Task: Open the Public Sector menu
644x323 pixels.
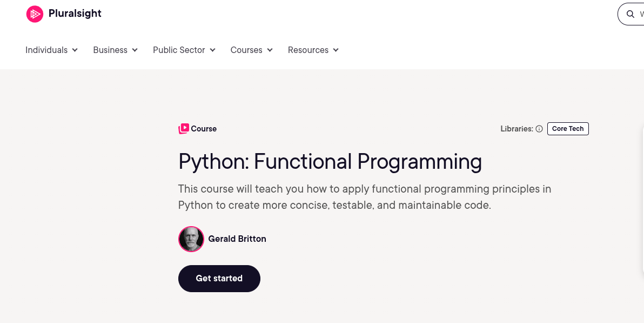Action: (184, 50)
